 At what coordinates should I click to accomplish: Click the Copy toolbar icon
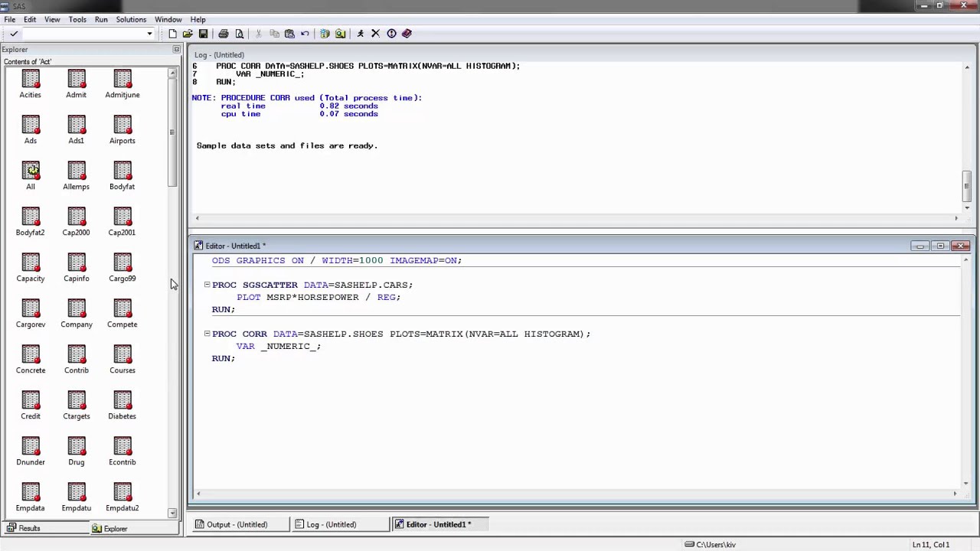(274, 34)
